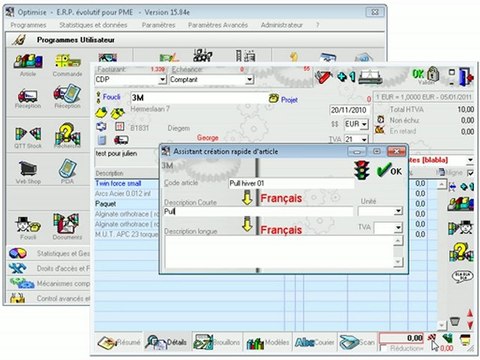Open the Echéance Comptant dropdown
The image size is (480, 360).
pyautogui.click(x=249, y=80)
